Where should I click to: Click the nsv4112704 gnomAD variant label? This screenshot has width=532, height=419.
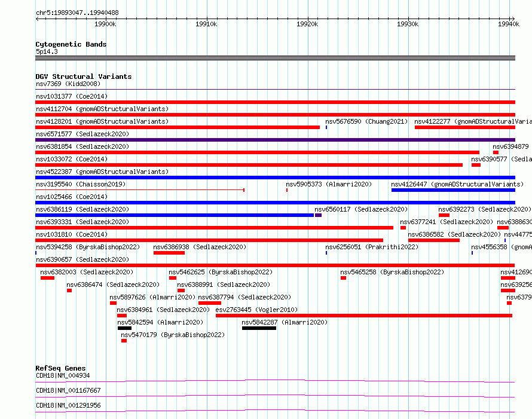(102, 109)
